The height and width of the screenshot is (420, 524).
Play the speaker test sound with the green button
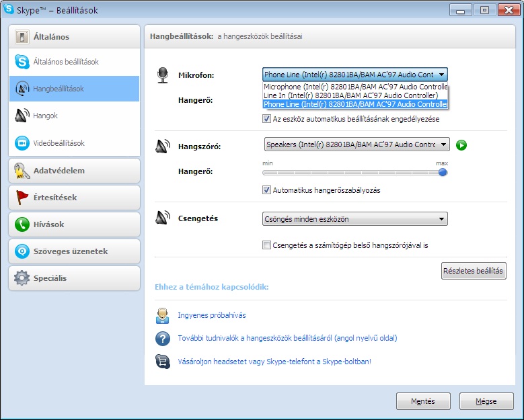(461, 145)
